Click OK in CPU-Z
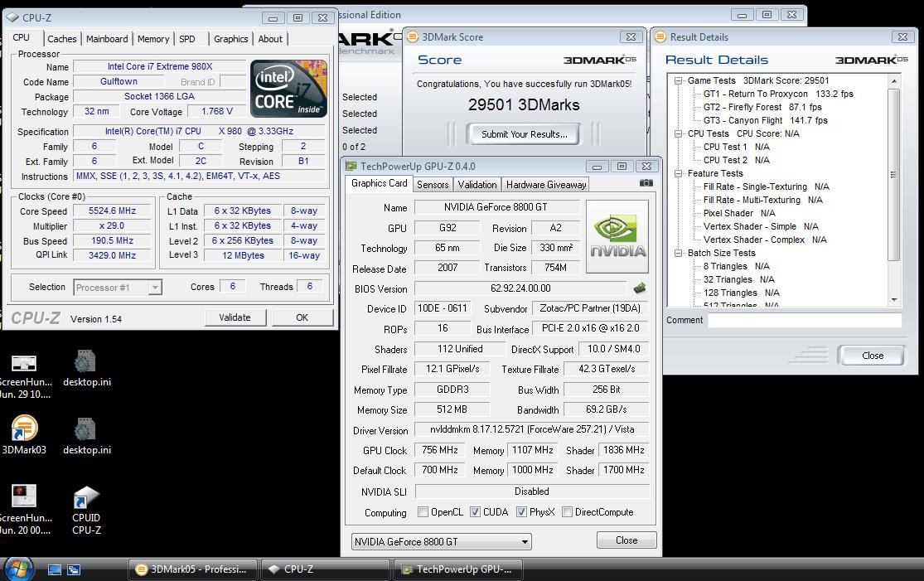The image size is (924, 581). point(302,317)
